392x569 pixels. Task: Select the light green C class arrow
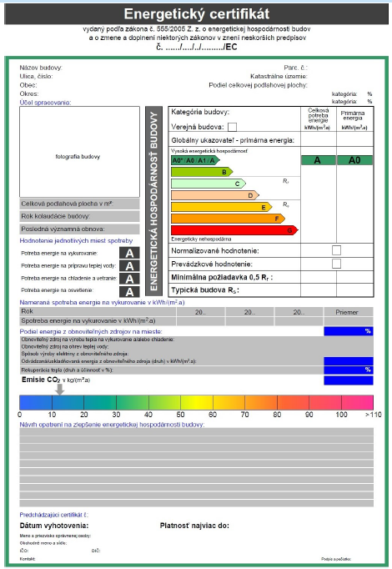(209, 184)
